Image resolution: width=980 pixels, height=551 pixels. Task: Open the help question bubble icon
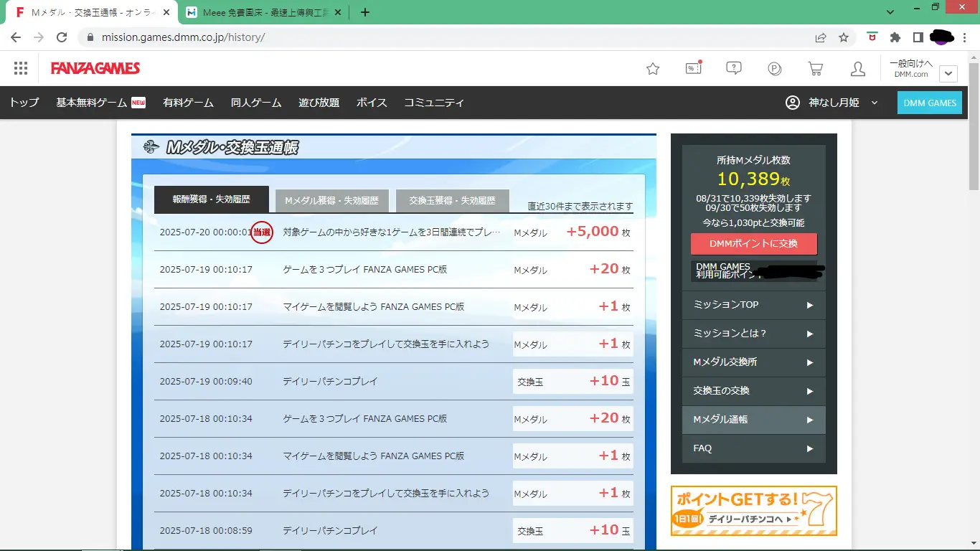click(x=734, y=69)
